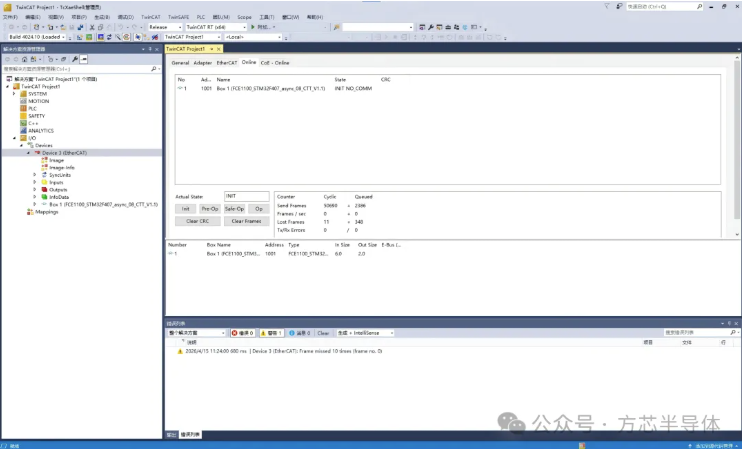Switch to the General tab
The image size is (742, 449).
[180, 62]
